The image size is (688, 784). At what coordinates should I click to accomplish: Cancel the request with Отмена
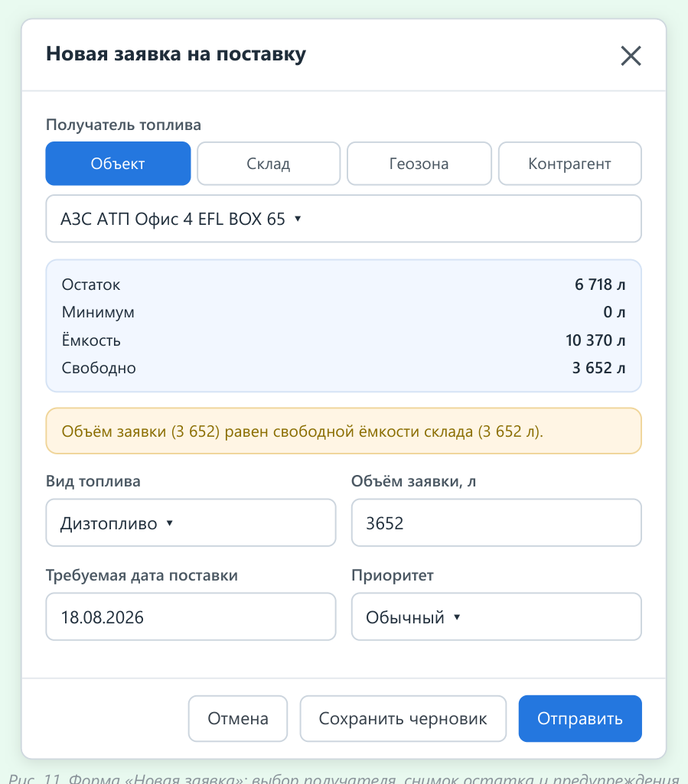[x=238, y=718]
